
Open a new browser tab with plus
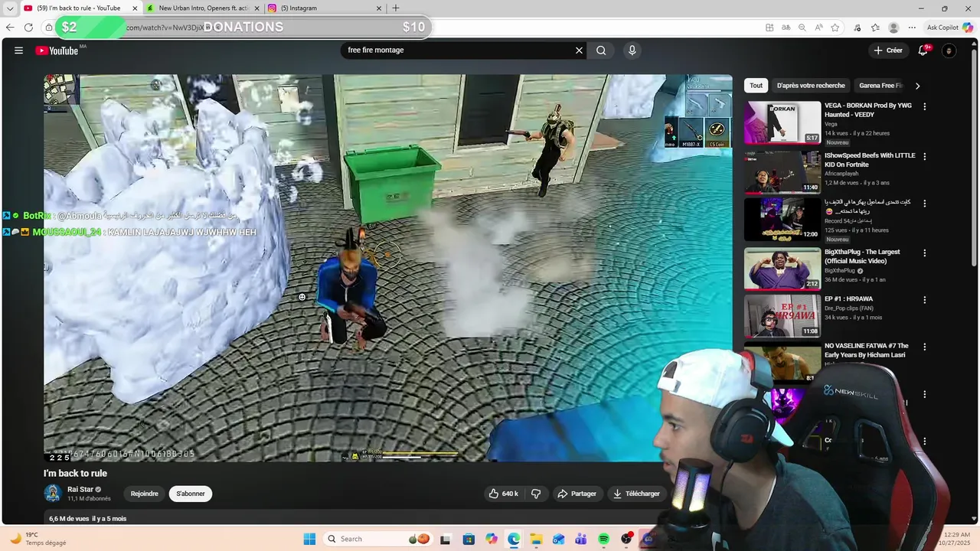tap(396, 8)
